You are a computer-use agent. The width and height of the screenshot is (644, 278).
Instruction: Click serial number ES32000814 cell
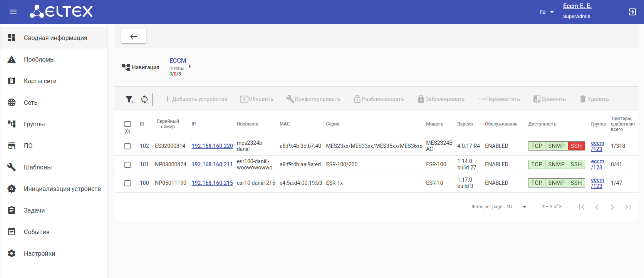click(170, 146)
